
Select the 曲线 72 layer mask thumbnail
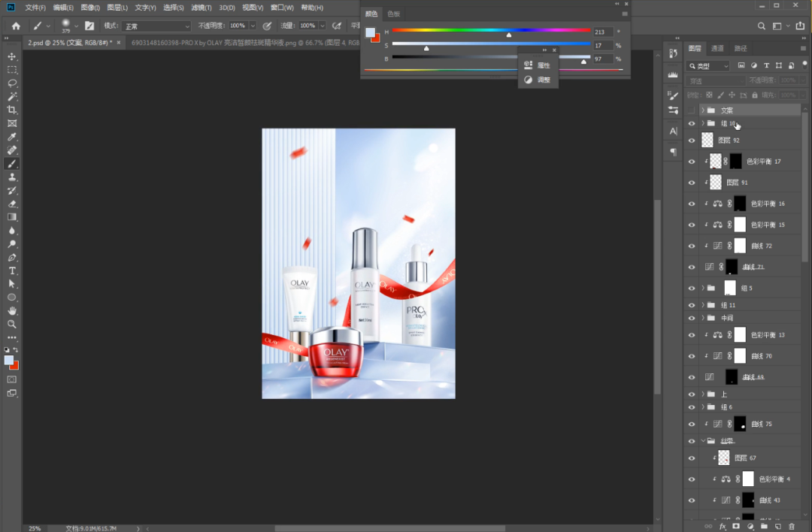click(738, 246)
